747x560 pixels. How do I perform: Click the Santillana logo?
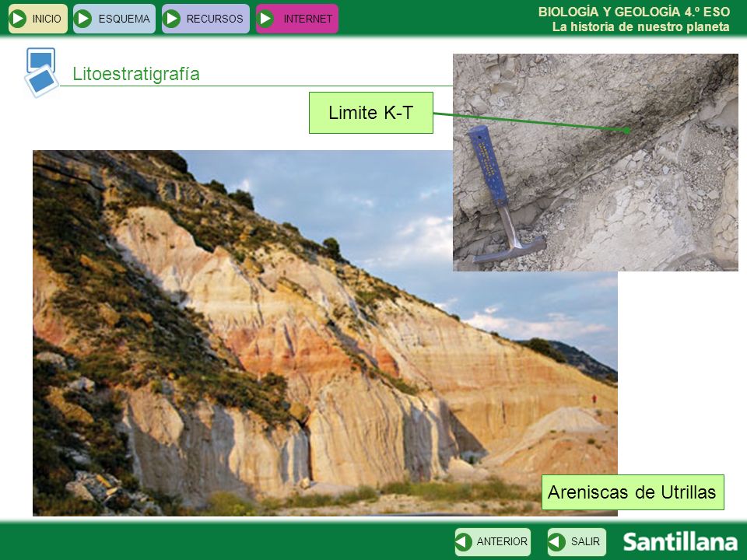pyautogui.click(x=680, y=542)
